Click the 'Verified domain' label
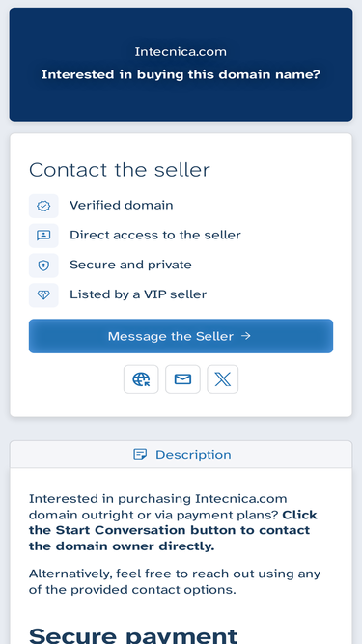Screen dimensions: 362x644 (x=122, y=205)
